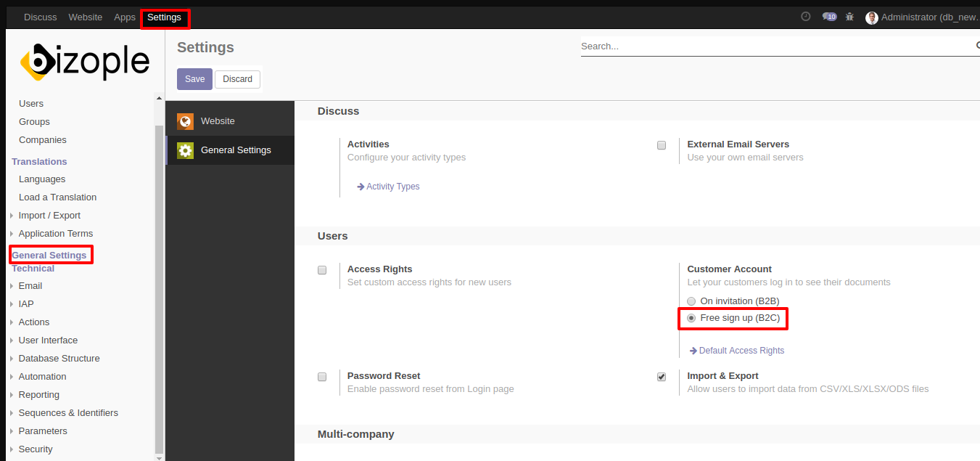980x461 pixels.
Task: Focus the settings Search field
Action: (x=776, y=46)
